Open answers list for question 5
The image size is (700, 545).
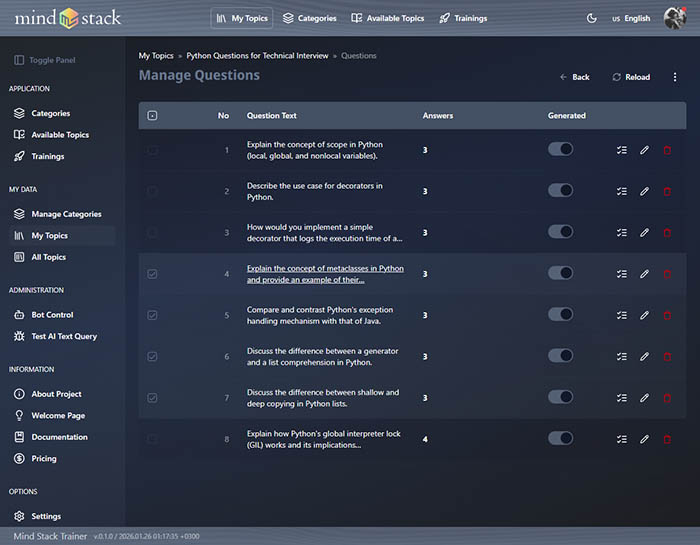pos(621,315)
